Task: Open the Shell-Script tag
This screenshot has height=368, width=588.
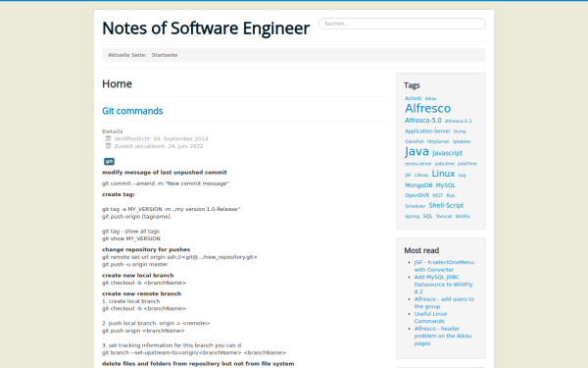Action: point(446,205)
